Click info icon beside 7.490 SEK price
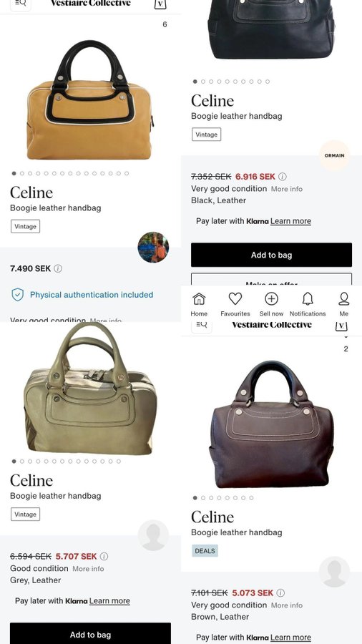362x644 pixels. 58,268
